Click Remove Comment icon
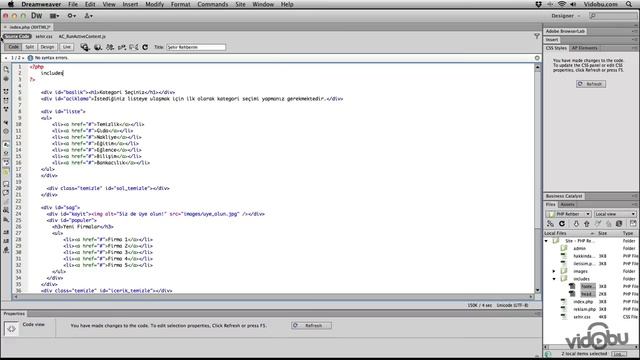The width and height of the screenshot is (640, 360). point(6,193)
